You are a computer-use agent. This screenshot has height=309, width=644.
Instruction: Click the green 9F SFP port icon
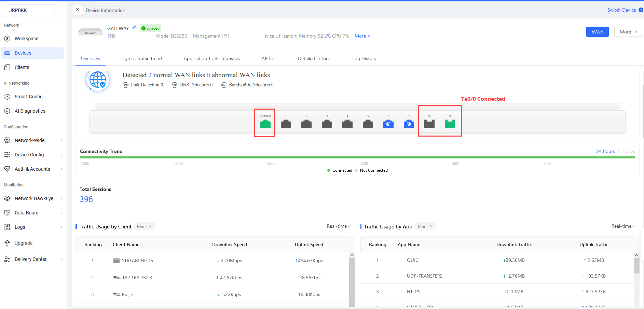[450, 124]
